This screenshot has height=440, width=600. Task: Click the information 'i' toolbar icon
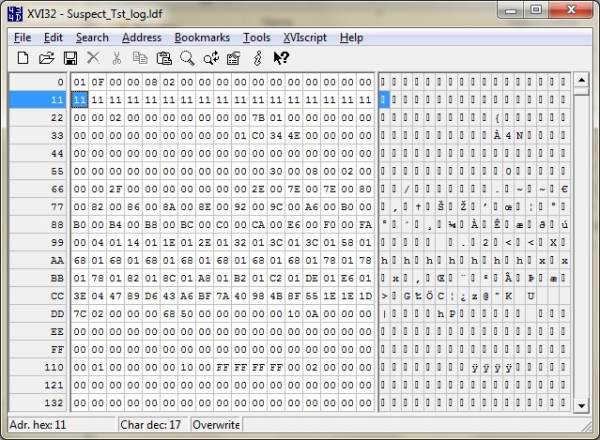click(x=257, y=59)
